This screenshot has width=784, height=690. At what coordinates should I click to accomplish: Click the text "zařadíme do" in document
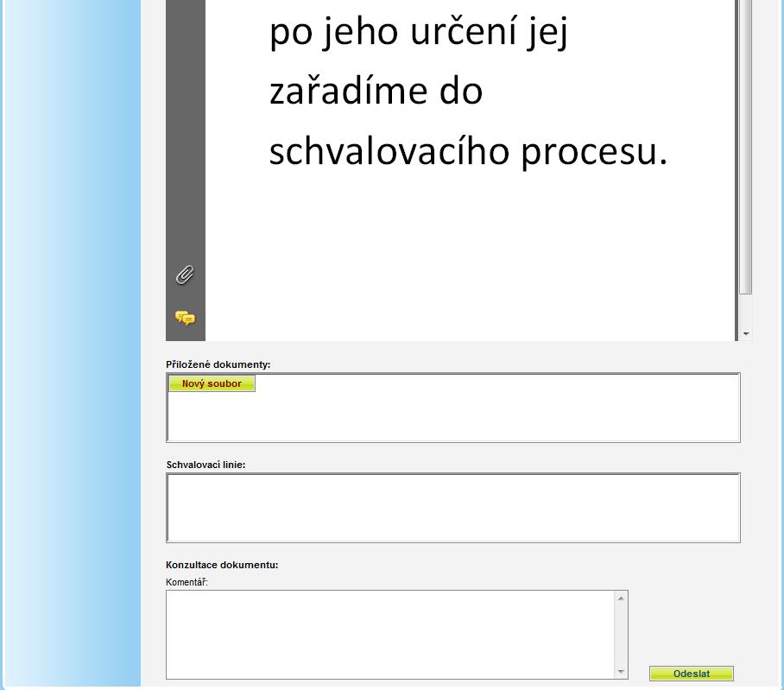pyautogui.click(x=376, y=92)
